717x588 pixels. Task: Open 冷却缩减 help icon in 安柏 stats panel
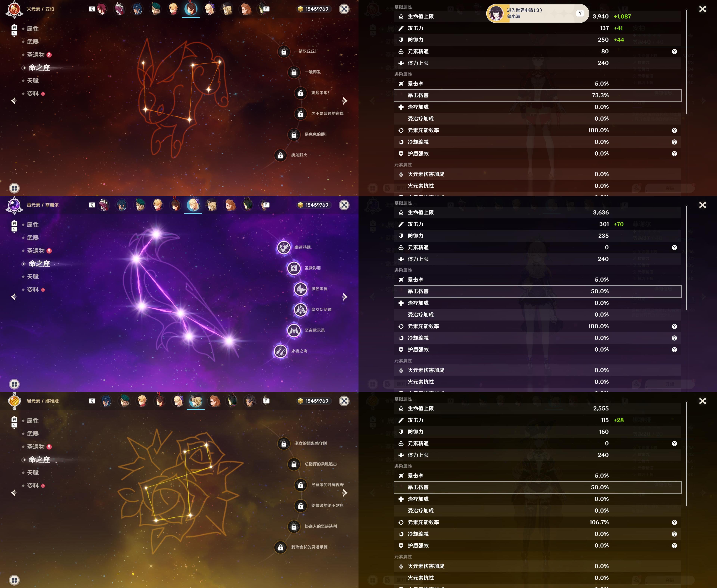point(674,142)
